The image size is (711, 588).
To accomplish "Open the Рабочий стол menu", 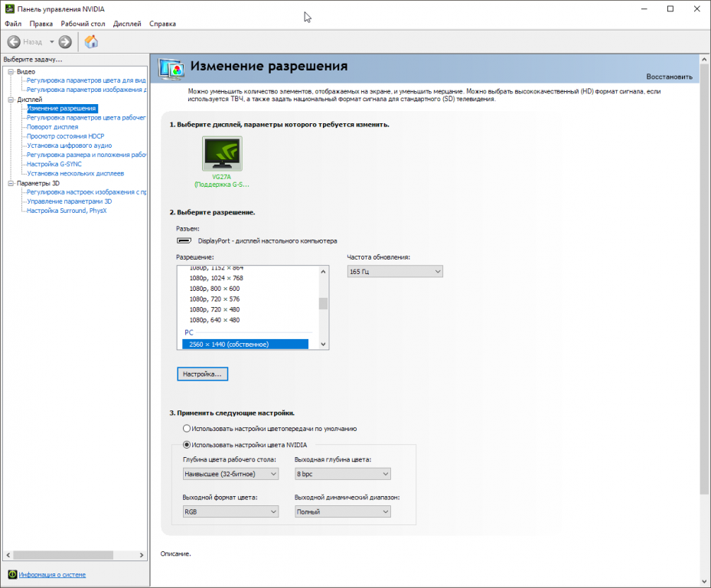I will pyautogui.click(x=83, y=24).
